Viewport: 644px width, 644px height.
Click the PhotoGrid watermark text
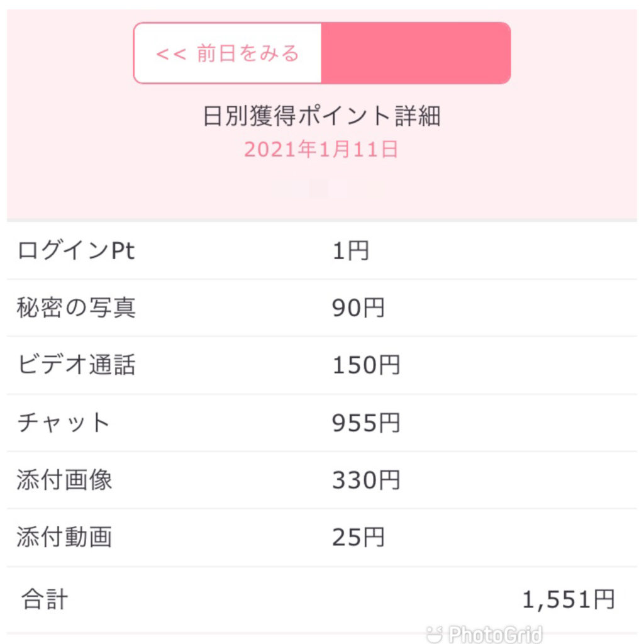click(x=494, y=634)
